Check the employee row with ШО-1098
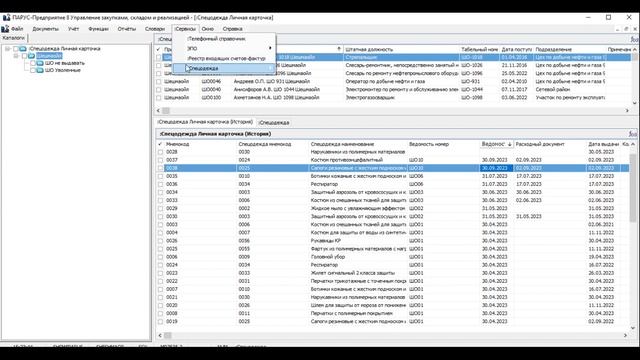 click(159, 98)
